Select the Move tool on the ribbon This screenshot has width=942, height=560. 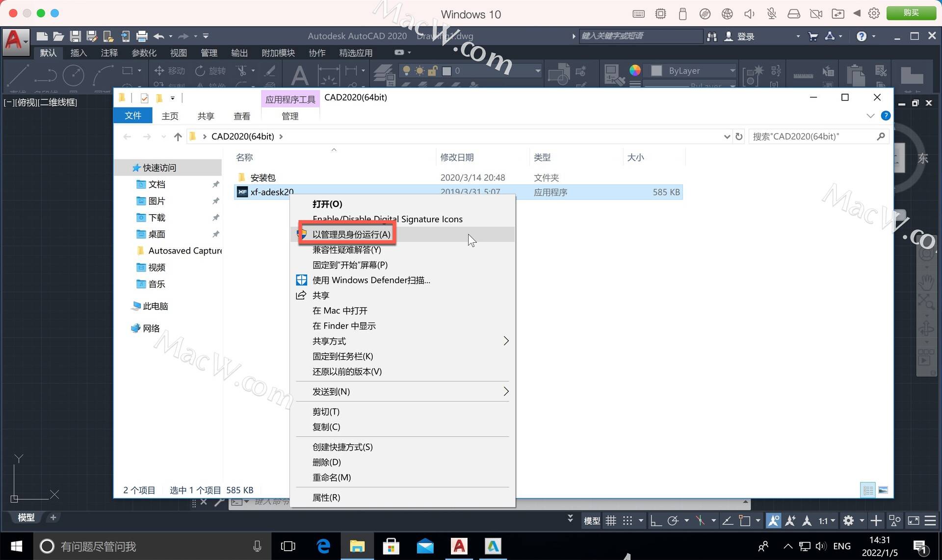coord(169,71)
